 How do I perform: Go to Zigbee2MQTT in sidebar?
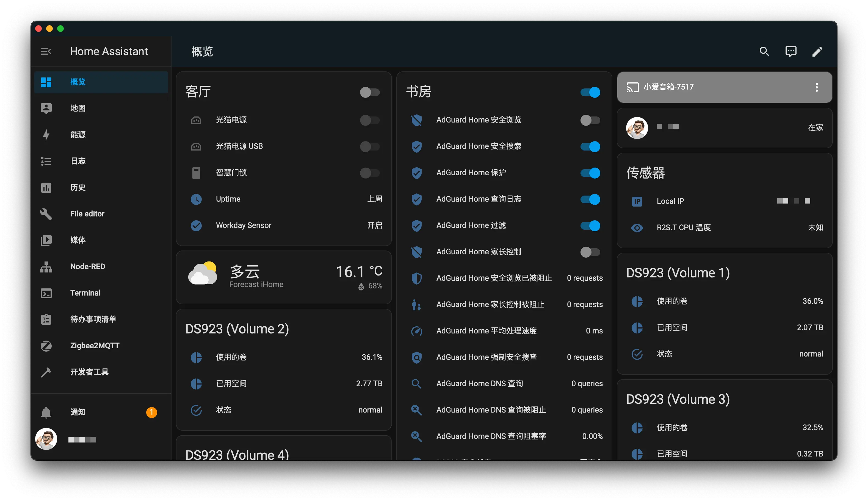94,346
